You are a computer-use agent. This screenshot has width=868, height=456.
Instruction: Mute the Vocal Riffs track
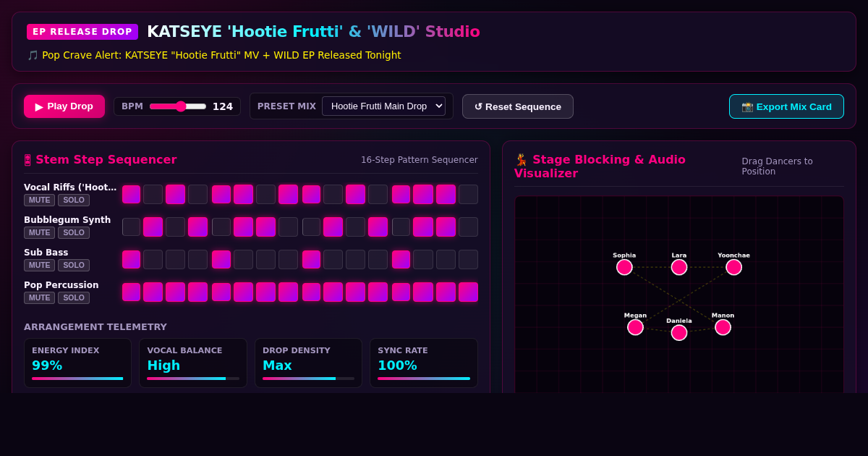pyautogui.click(x=39, y=200)
